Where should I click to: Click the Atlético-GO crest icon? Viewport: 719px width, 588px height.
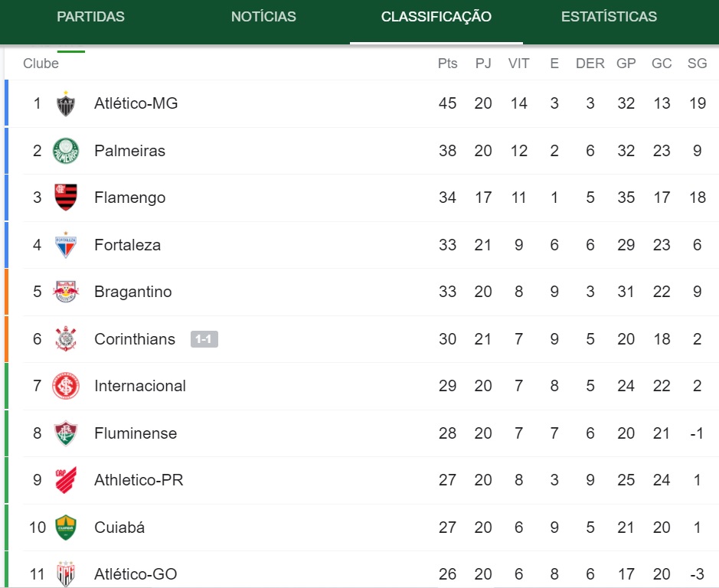pos(66,573)
